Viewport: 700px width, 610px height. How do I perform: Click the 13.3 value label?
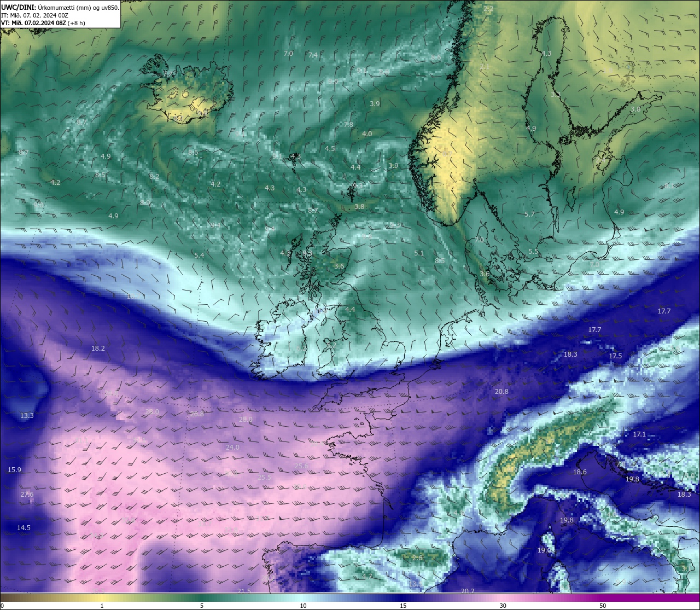(27, 416)
